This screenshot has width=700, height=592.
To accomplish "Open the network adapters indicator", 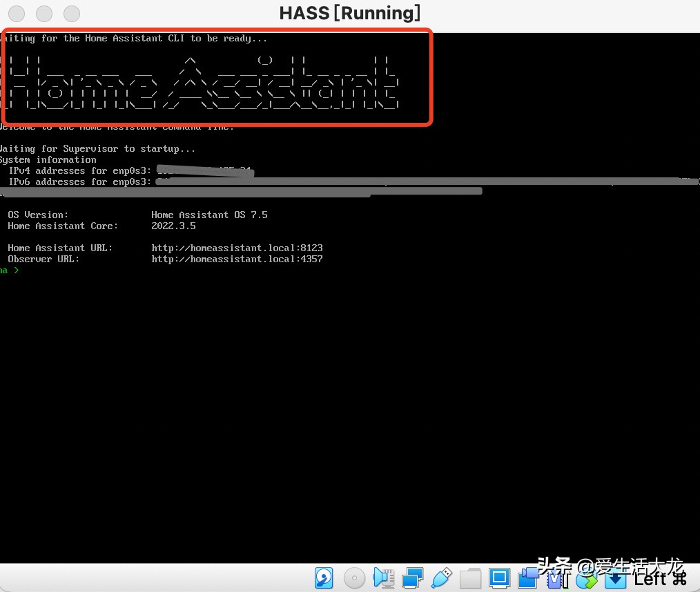I will coord(413,578).
